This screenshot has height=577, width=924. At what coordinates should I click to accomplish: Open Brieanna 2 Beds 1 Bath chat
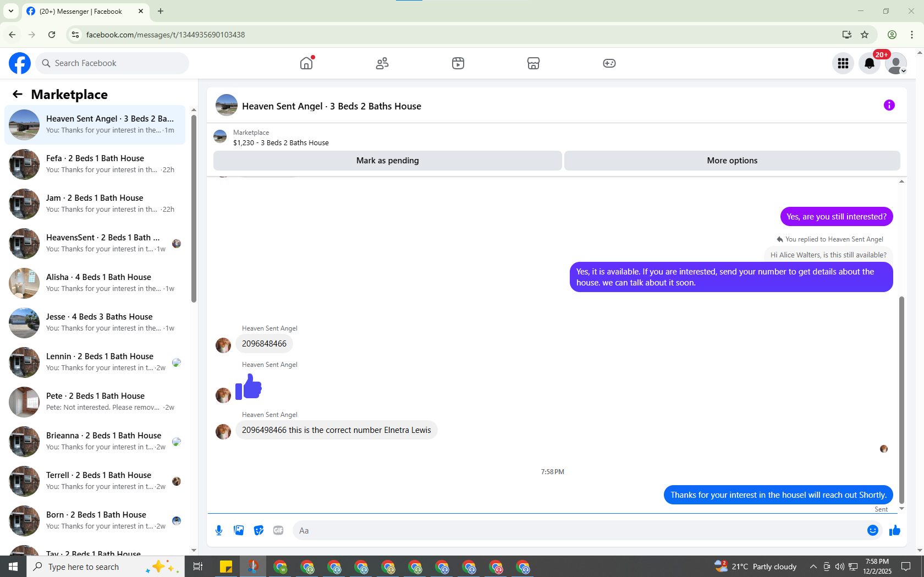(x=95, y=442)
